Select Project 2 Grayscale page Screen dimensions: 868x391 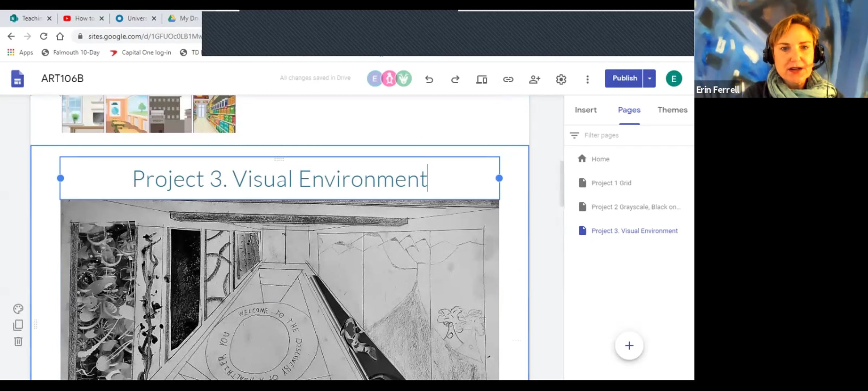(x=635, y=207)
